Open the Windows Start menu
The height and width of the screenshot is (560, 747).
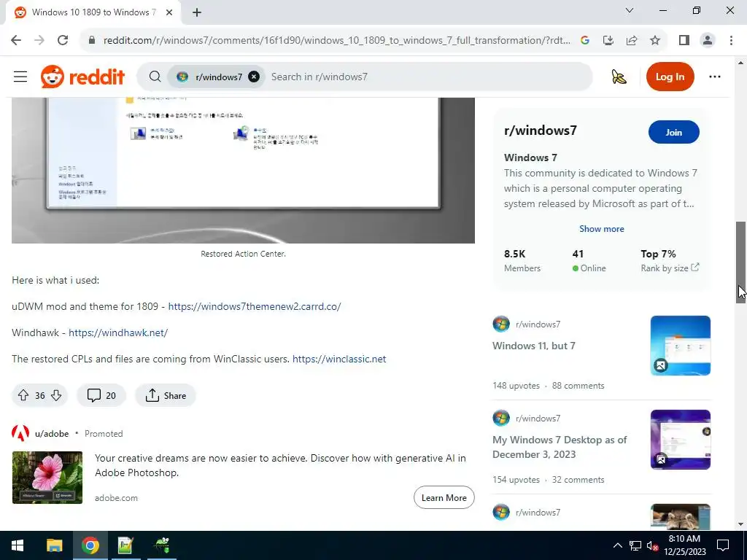tap(18, 545)
